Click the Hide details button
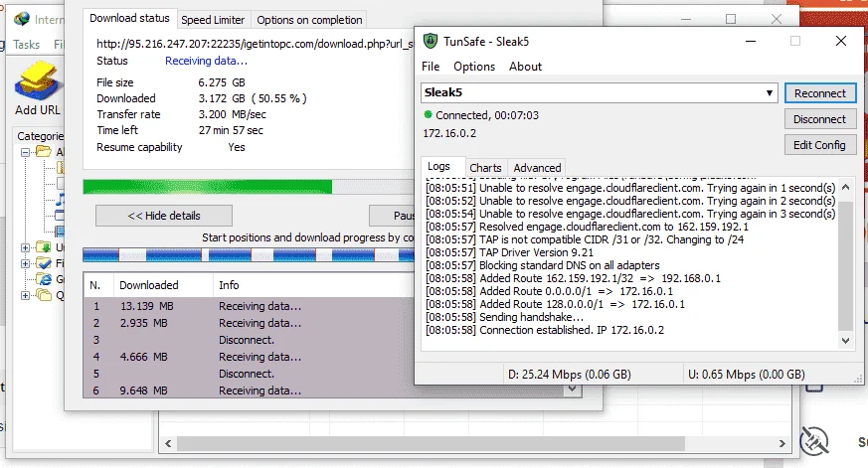Viewport: 868px width, 468px height. pyautogui.click(x=164, y=216)
